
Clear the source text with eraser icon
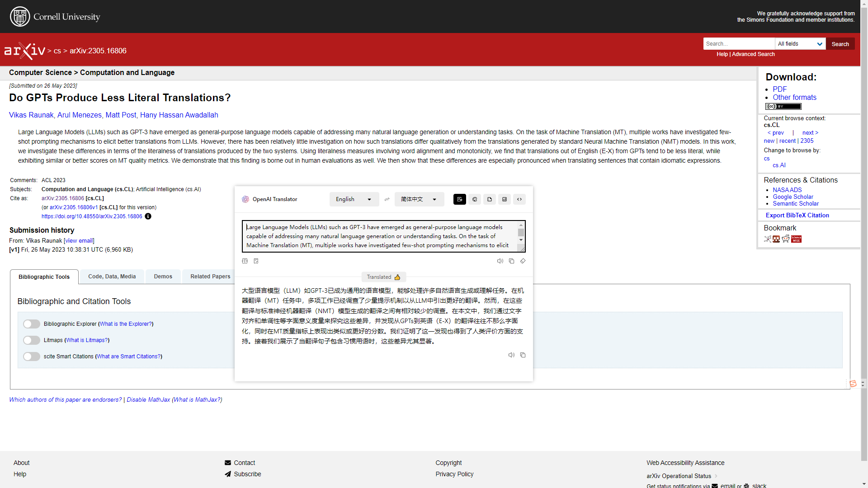[523, 261]
